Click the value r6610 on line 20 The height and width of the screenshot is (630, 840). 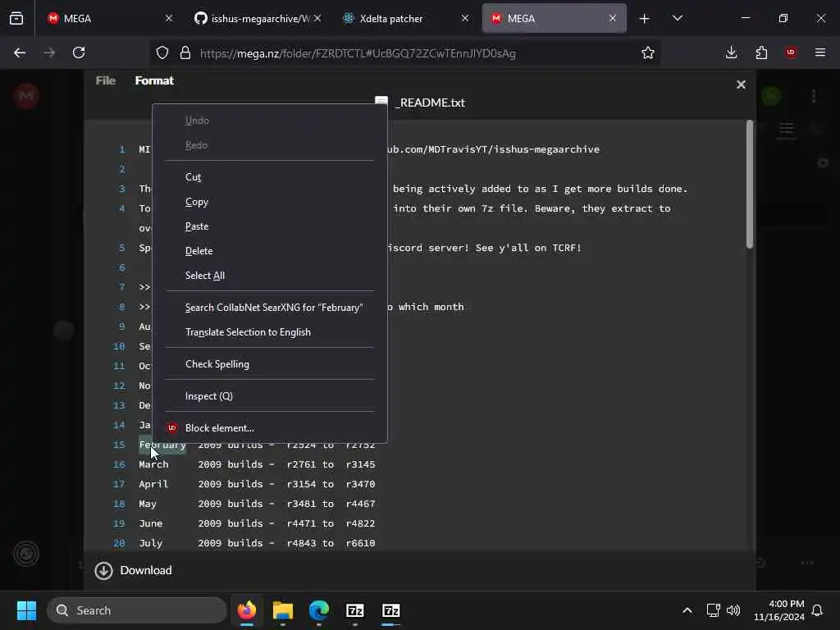361,543
